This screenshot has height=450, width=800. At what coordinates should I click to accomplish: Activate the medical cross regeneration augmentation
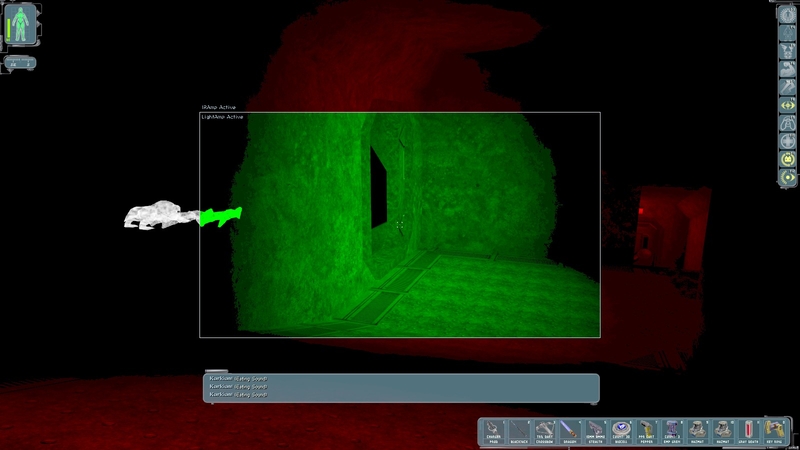787,141
